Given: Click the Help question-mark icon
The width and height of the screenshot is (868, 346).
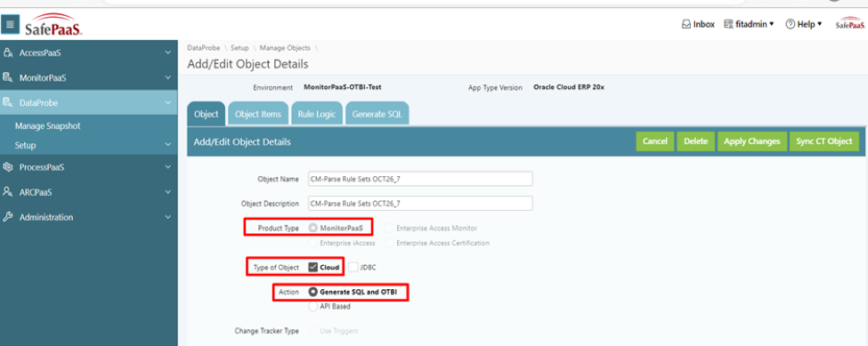Looking at the screenshot, I should tap(790, 24).
